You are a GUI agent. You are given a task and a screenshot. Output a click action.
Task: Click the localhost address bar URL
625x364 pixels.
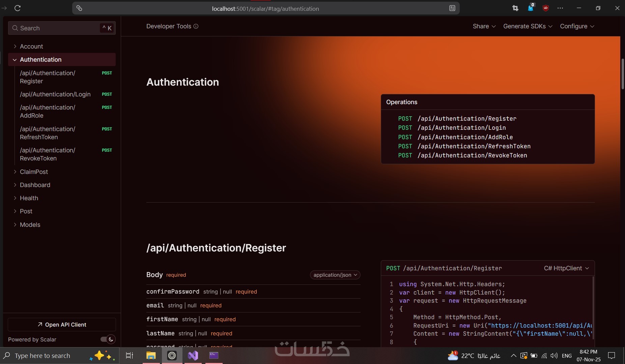tap(265, 9)
